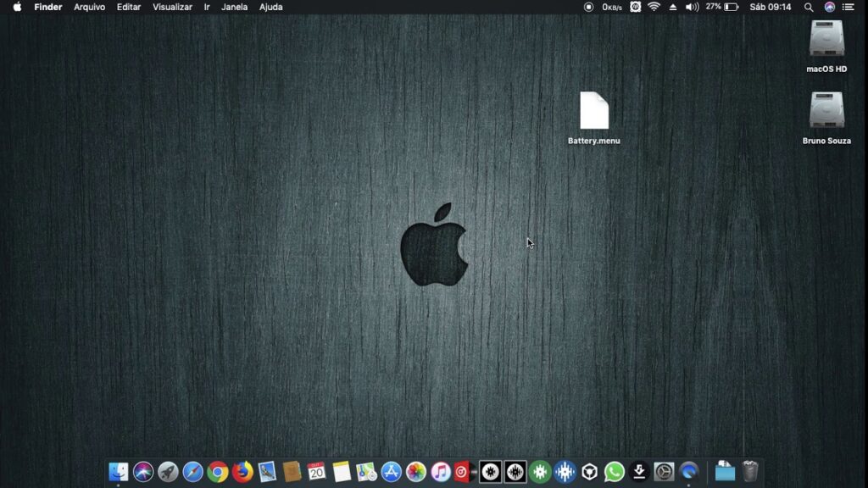Screen dimensions: 868x488
Task: Open blue swirl app icon in Dock
Action: pyautogui.click(x=689, y=472)
